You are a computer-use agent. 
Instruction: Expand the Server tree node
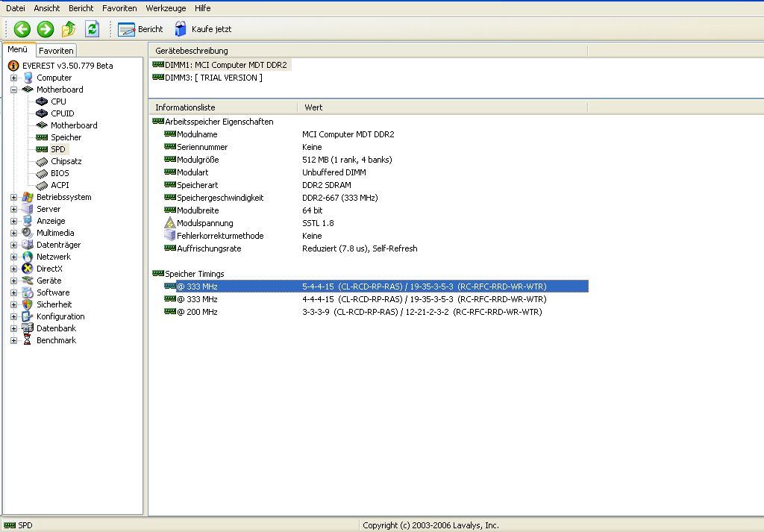point(13,209)
